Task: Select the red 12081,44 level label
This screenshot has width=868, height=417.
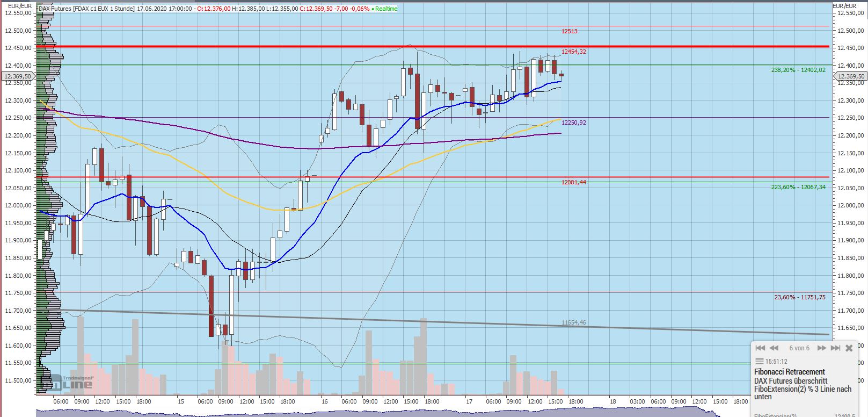Action: click(x=574, y=182)
